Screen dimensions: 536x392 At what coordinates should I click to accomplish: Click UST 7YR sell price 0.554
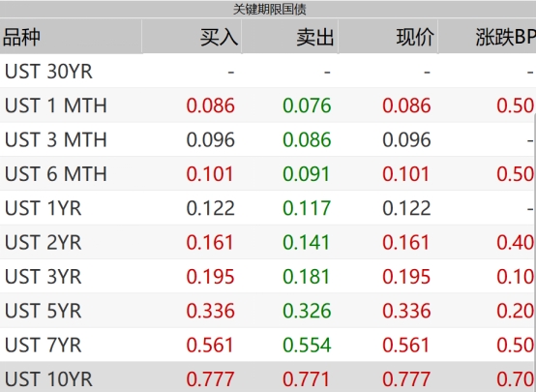tap(307, 345)
